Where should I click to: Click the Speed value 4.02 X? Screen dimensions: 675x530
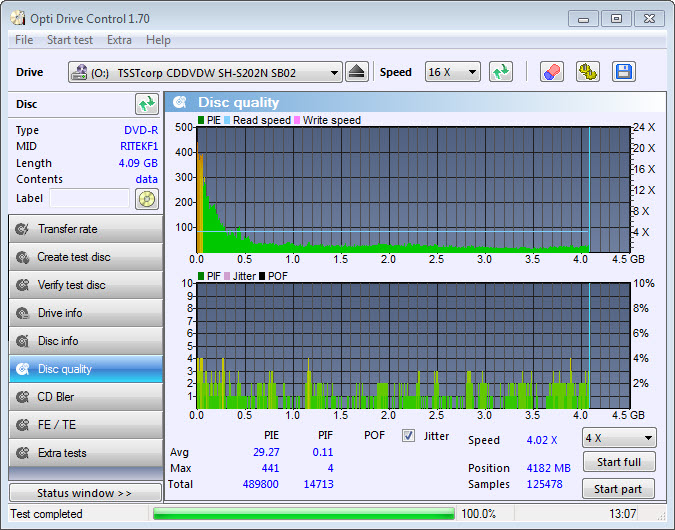pos(542,440)
